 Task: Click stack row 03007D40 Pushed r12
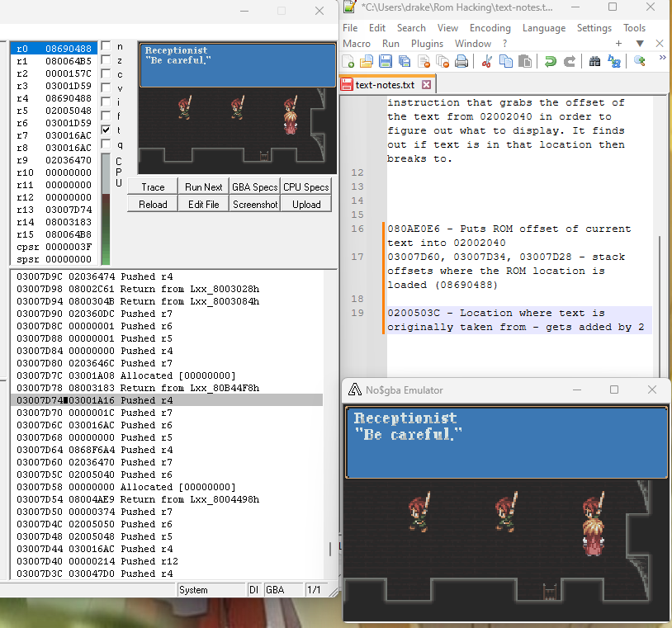167,561
